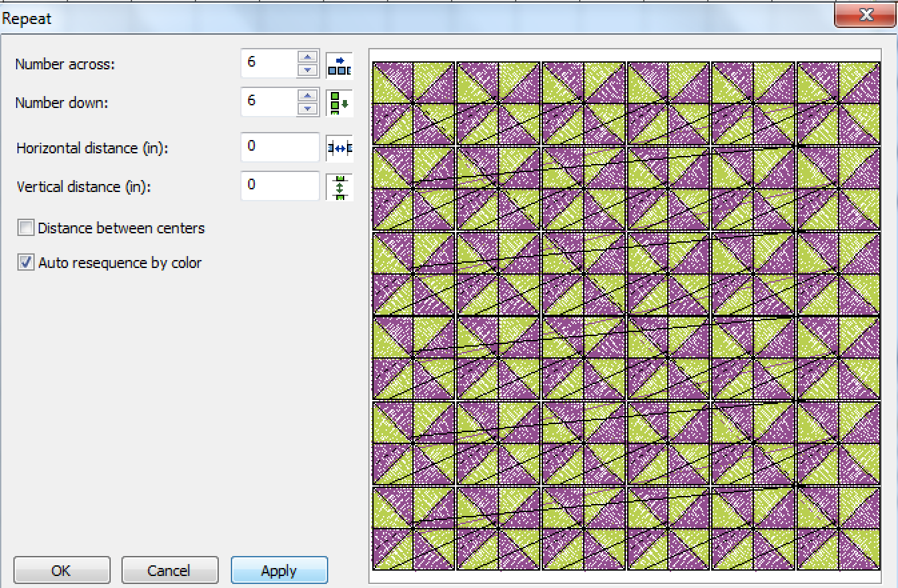
Task: Click the 'Number across:' label
Action: click(65, 65)
